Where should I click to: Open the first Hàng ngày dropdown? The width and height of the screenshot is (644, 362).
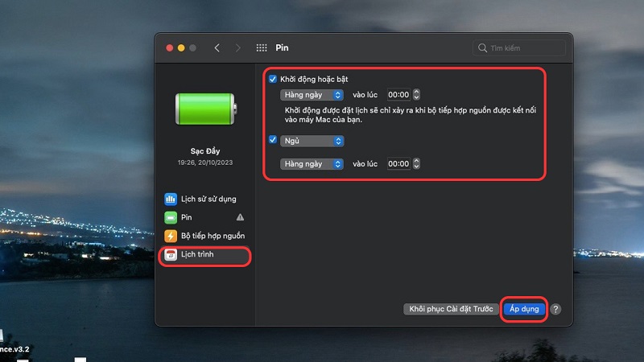(312, 94)
